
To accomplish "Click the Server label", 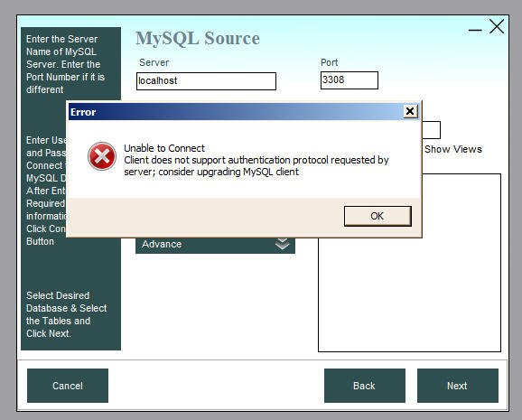I will coord(154,62).
